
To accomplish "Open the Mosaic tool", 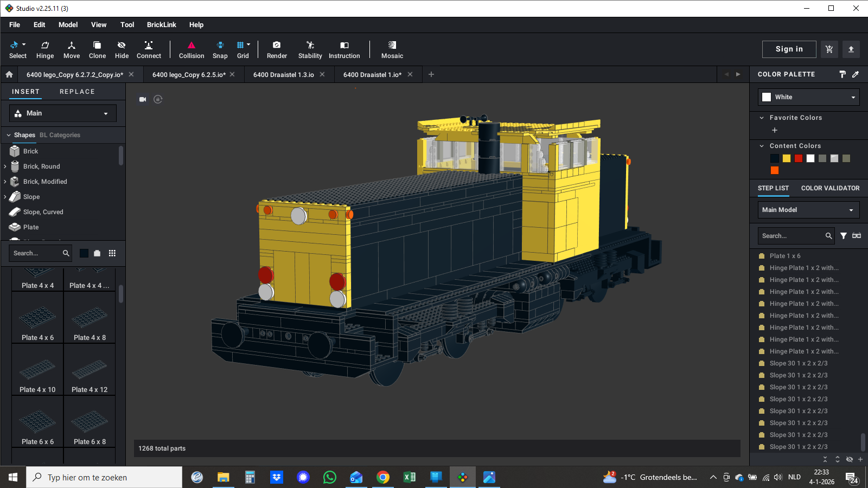I will click(392, 49).
